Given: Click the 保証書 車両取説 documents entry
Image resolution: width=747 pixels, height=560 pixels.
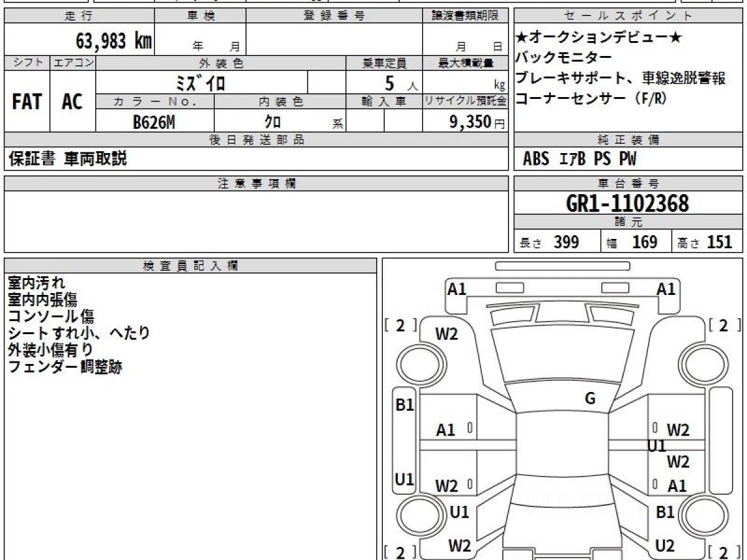Looking at the screenshot, I should (67, 159).
